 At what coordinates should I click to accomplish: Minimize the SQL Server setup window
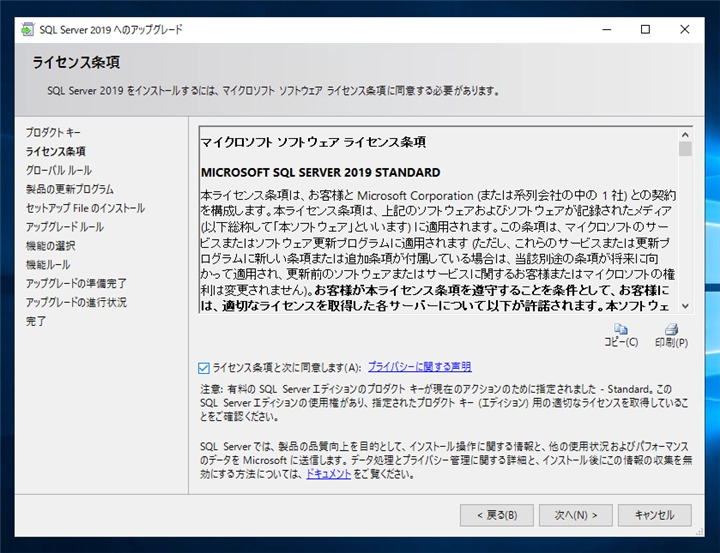click(x=607, y=29)
